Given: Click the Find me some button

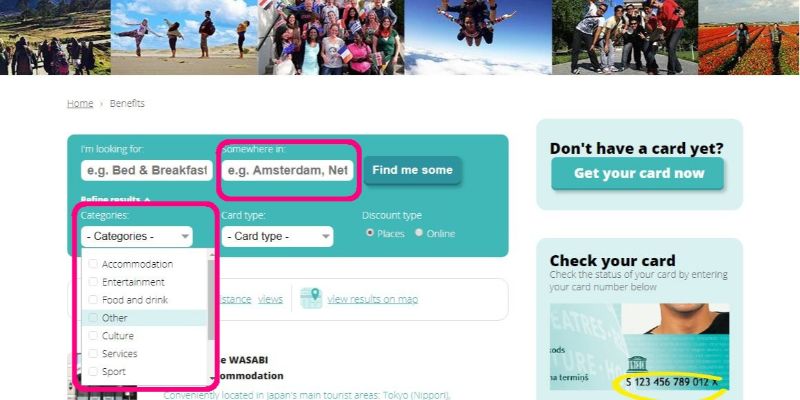Looking at the screenshot, I should pos(412,170).
